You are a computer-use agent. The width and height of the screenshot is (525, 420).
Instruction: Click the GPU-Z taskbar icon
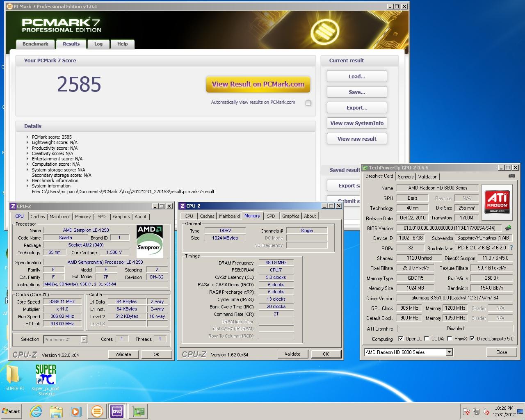[138, 411]
